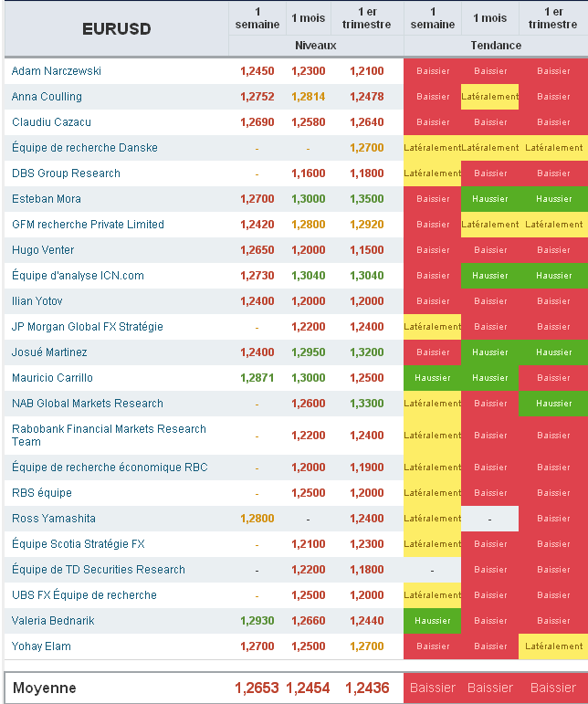The image size is (588, 704).
Task: Click Anna Coulling's Latéralement monthly trend cell
Action: [x=489, y=97]
